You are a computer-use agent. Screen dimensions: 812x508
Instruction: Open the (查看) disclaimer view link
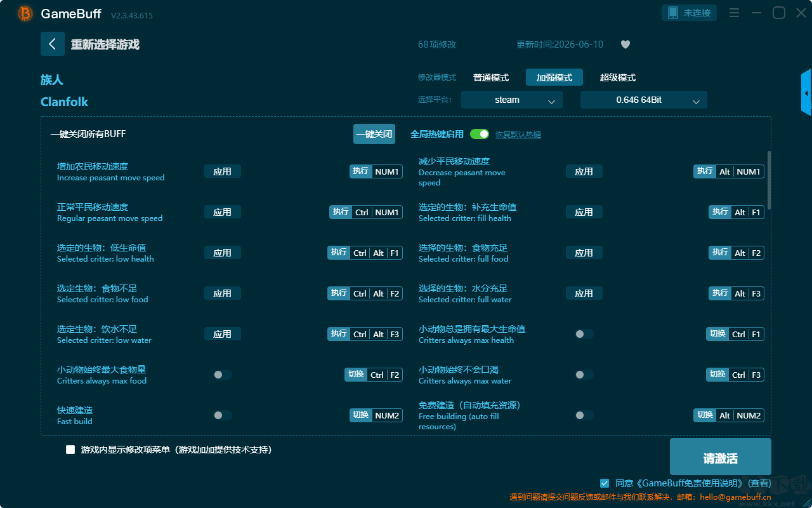coord(758,483)
